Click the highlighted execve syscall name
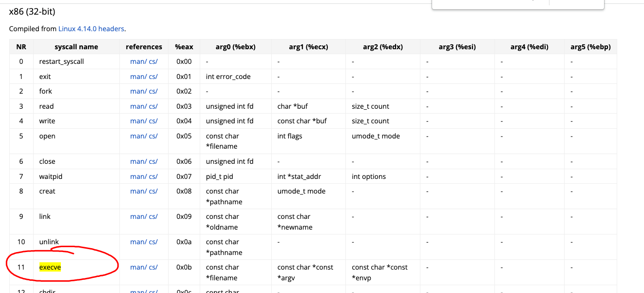Image resolution: width=644 pixels, height=293 pixels. tap(50, 267)
